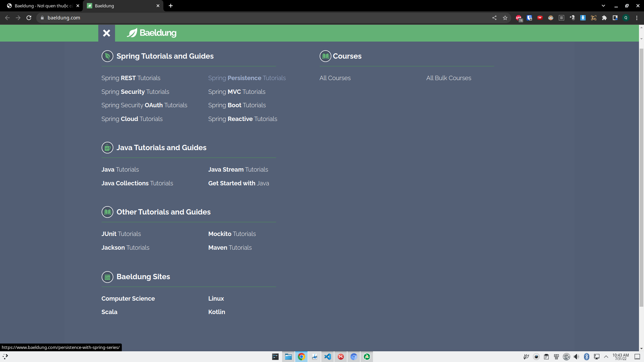Viewport: 644px width, 362px height.
Task: Open Jackson Tutorials
Action: click(125, 248)
